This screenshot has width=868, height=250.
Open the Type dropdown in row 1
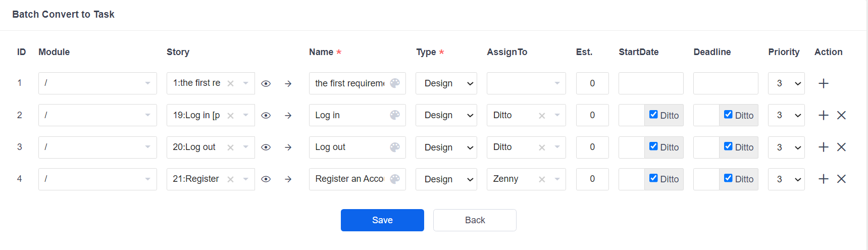click(x=446, y=83)
